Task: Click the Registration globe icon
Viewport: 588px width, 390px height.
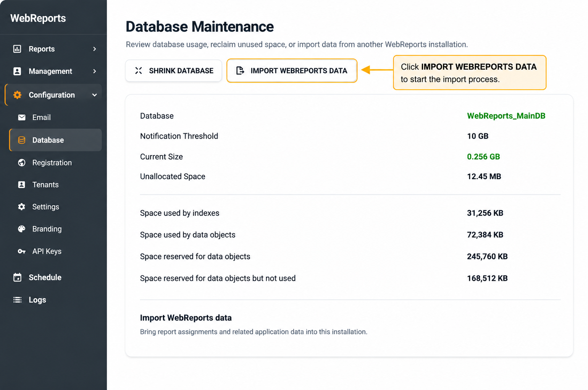Action: pos(22,163)
